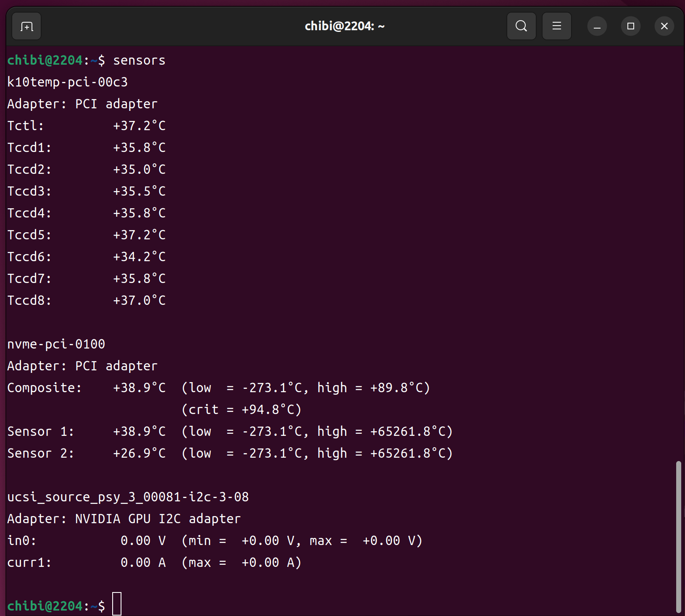685x616 pixels.
Task: Click the curr1 label
Action: (x=29, y=563)
